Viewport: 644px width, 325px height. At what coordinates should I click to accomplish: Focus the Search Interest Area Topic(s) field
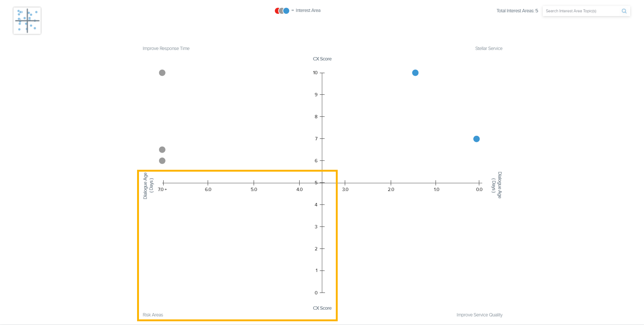click(581, 11)
